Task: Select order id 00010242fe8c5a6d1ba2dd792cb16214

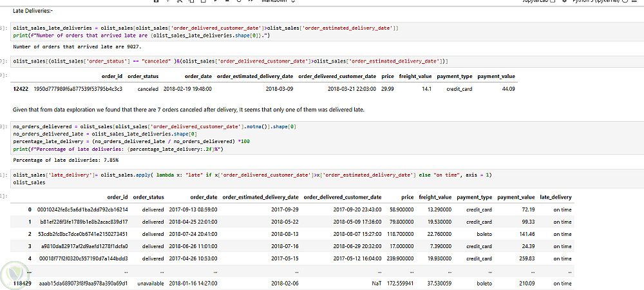Action: [82, 209]
